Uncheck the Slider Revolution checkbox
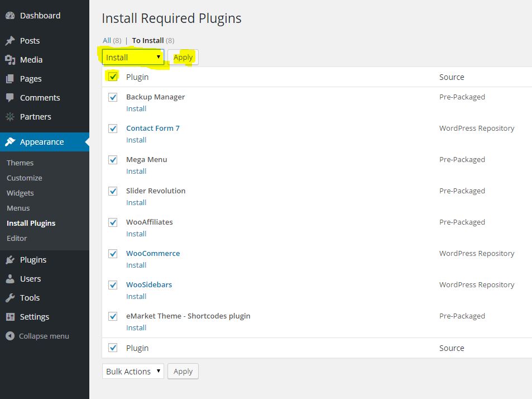The height and width of the screenshot is (399, 532). pos(113,191)
